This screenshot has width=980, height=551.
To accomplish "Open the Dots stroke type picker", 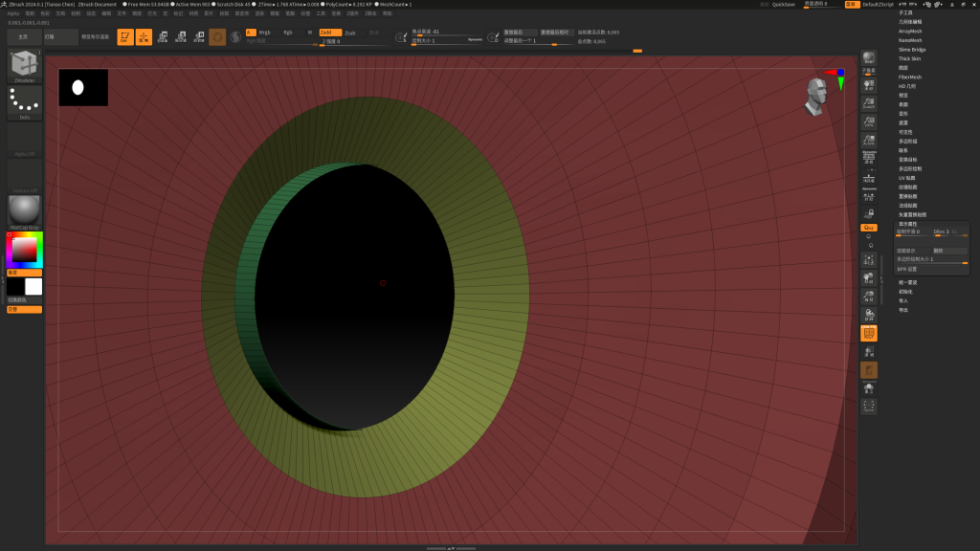I will (x=24, y=102).
